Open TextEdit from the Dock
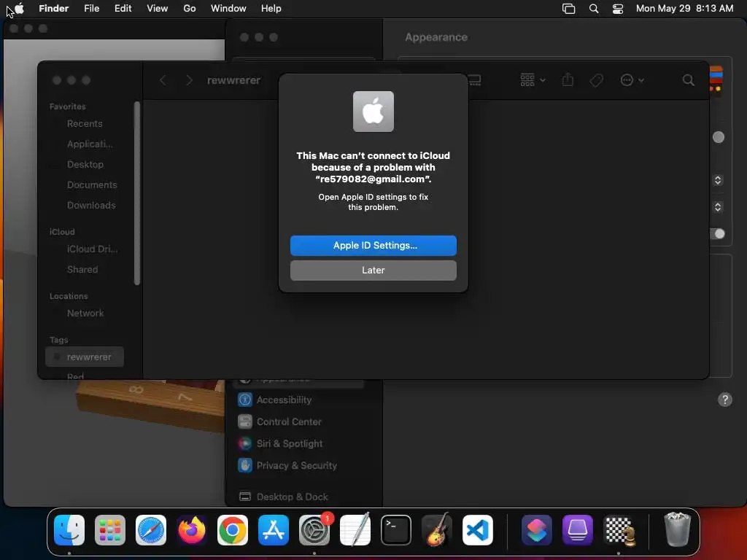 355,530
